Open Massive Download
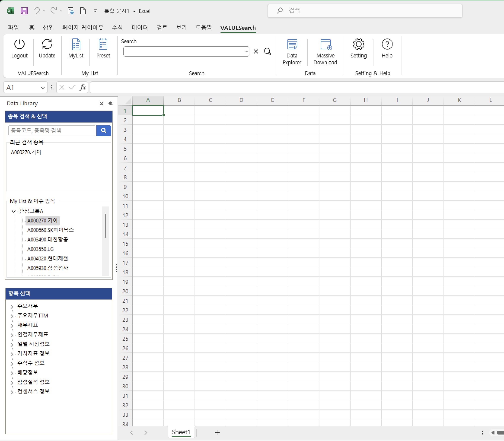Image resolution: width=504 pixels, height=441 pixels. pyautogui.click(x=325, y=52)
